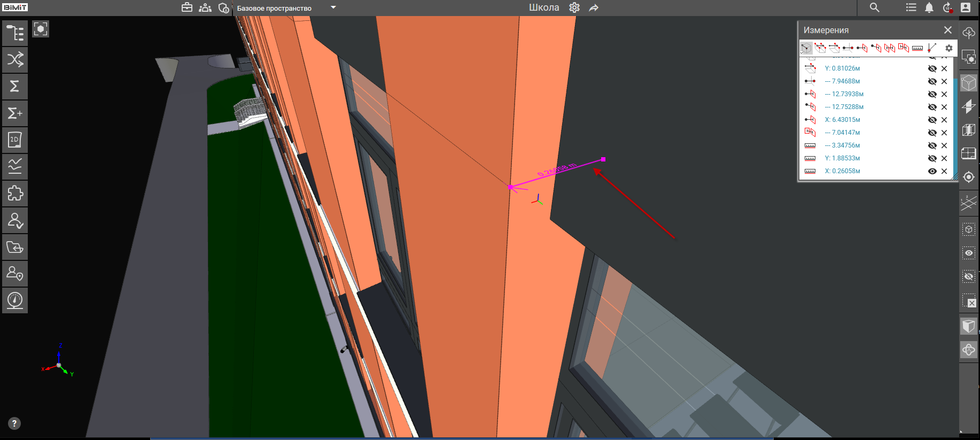Viewport: 980px width, 440px height.
Task: Open the model structure tree panel
Action: pyautogui.click(x=15, y=33)
